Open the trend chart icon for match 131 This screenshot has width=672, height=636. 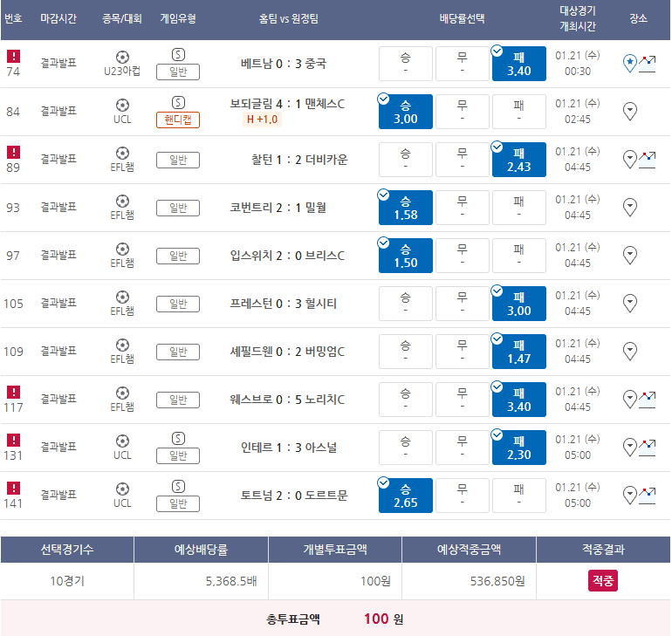click(648, 447)
